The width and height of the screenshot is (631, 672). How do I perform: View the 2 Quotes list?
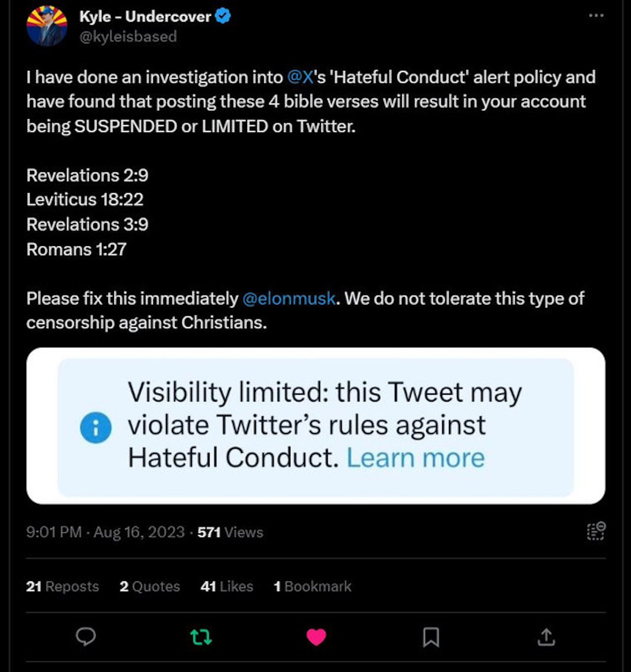(150, 587)
